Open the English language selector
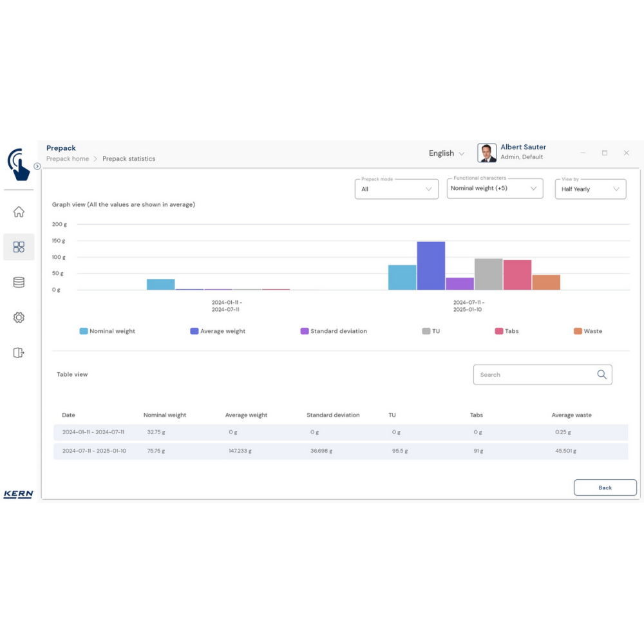The image size is (644, 644). [446, 153]
